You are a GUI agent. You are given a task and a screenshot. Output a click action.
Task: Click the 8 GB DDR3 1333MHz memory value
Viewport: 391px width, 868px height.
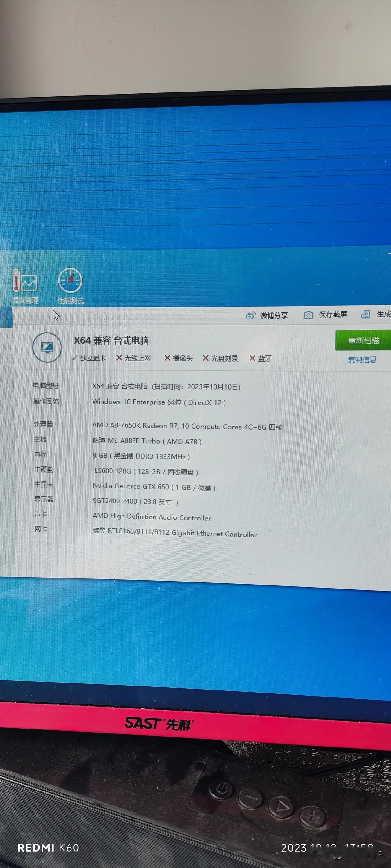(x=141, y=456)
